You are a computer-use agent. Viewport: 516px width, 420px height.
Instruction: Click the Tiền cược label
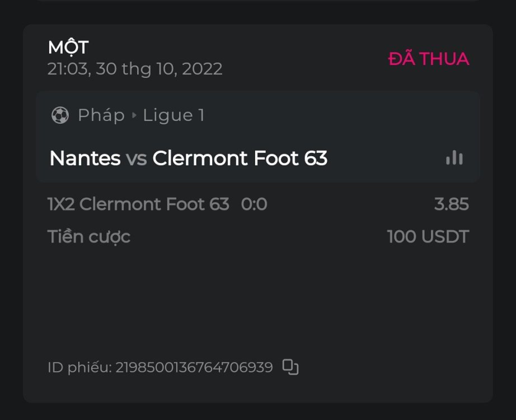[x=89, y=237]
